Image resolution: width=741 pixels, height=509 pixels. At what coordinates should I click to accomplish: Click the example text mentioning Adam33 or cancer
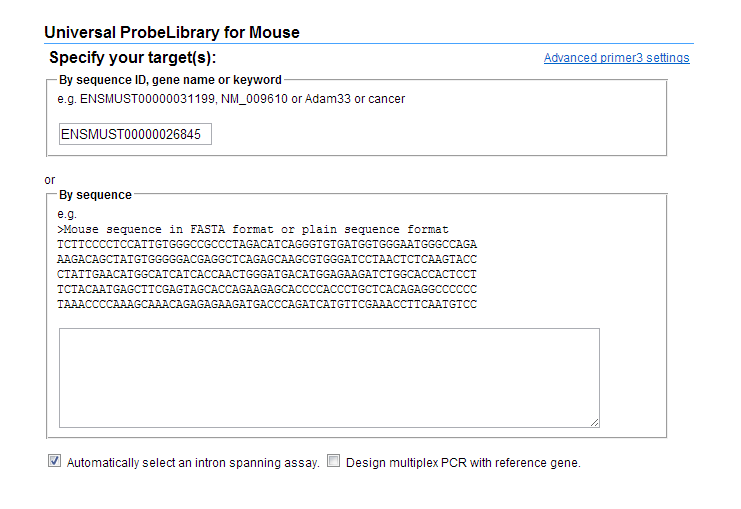pyautogui.click(x=231, y=99)
